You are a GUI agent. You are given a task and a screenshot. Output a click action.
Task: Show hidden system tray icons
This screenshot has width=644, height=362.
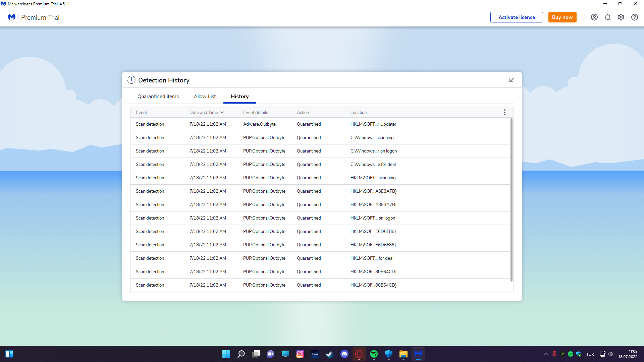(546, 354)
